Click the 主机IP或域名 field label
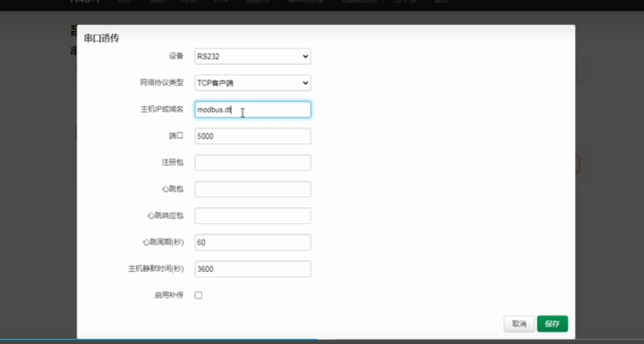644x344 pixels. click(162, 110)
